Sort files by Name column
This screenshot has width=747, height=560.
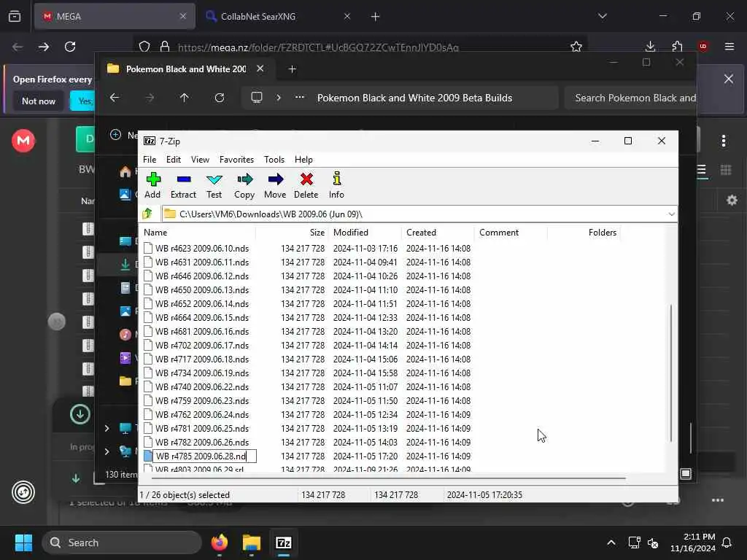coord(198,233)
